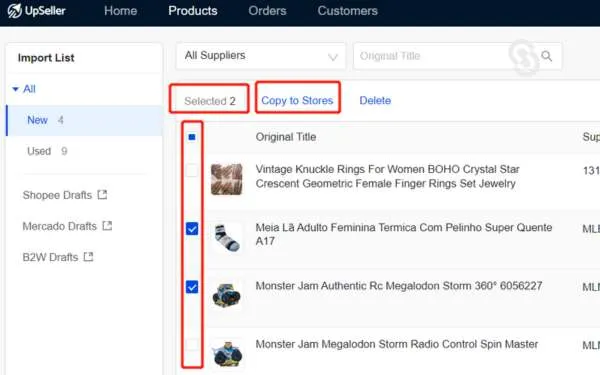600x375 pixels.
Task: Check the Vintage Knuckle Rings product checkbox
Action: coord(192,170)
